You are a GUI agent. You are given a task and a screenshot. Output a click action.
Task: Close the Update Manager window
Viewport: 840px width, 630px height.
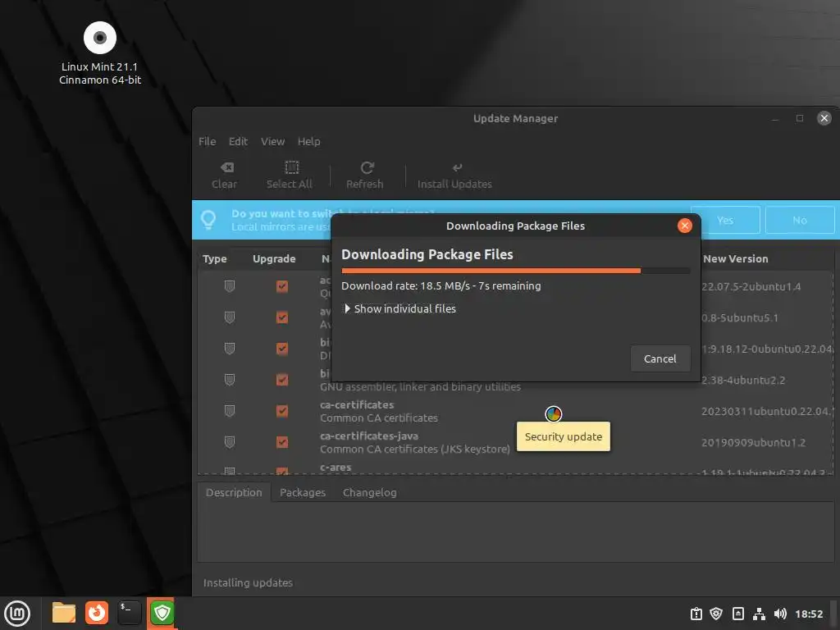(824, 118)
